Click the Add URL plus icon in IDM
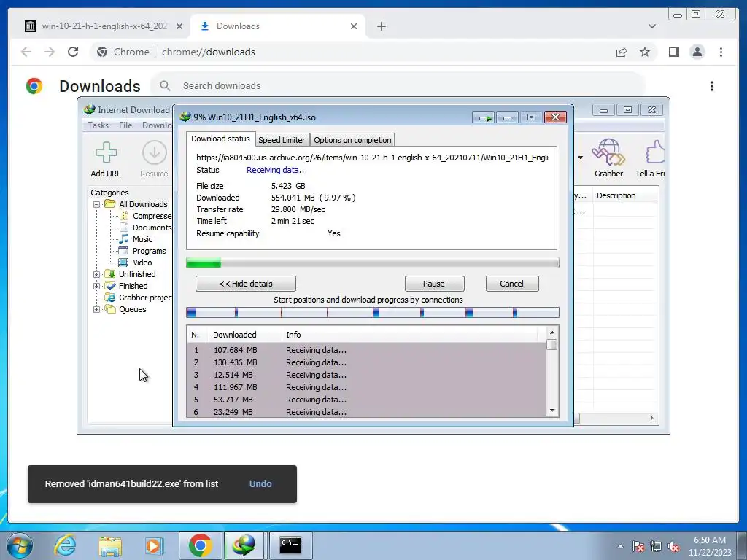This screenshot has width=747, height=560. coord(106,153)
